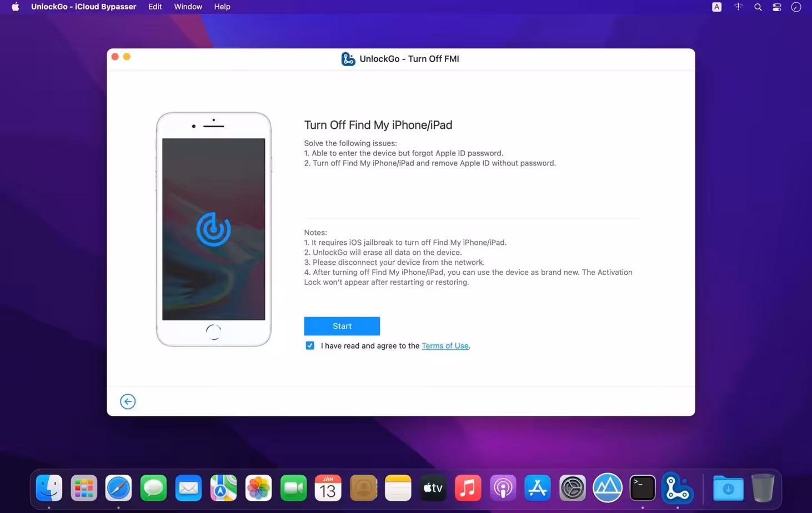Open Terminal from the Dock
The width and height of the screenshot is (812, 513).
(x=642, y=488)
